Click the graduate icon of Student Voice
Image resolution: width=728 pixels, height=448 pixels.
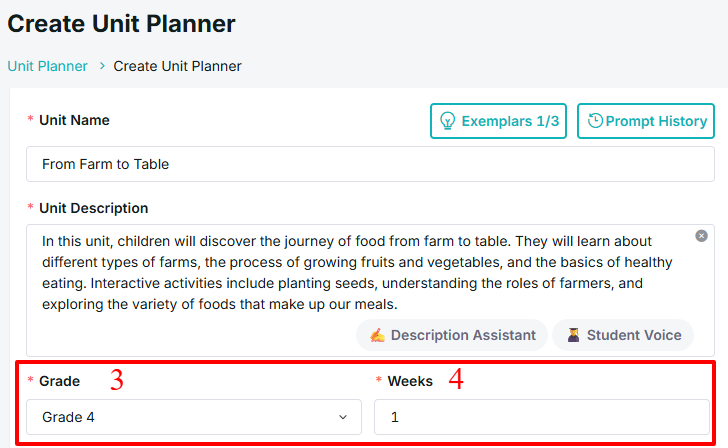click(573, 335)
